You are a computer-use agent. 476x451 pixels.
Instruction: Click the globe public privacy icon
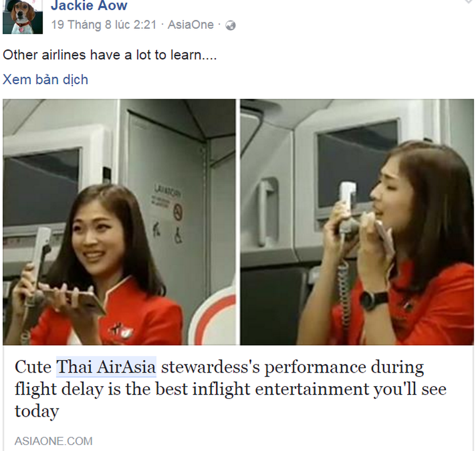231,25
